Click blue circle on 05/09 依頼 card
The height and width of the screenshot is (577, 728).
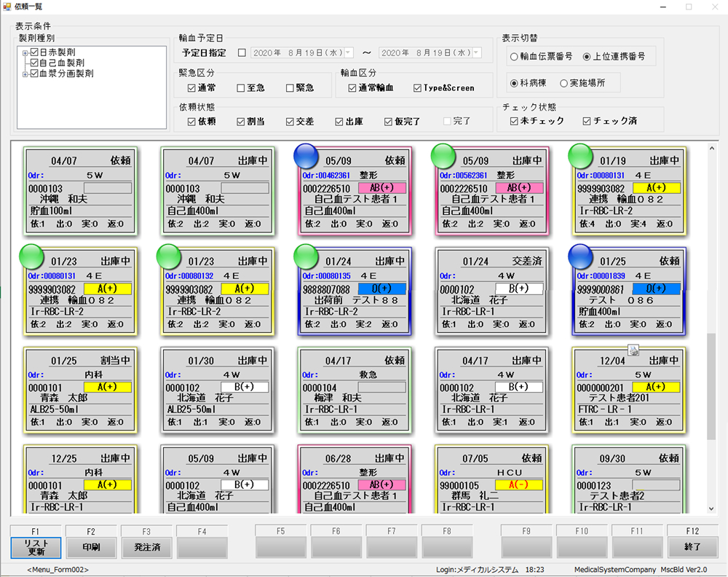307,156
